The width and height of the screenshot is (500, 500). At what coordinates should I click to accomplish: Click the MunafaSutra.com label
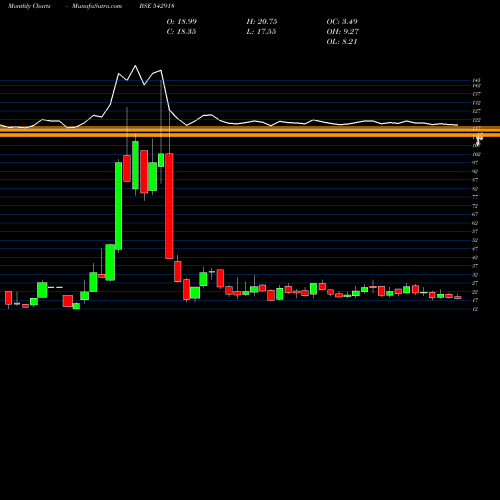tap(97, 6)
